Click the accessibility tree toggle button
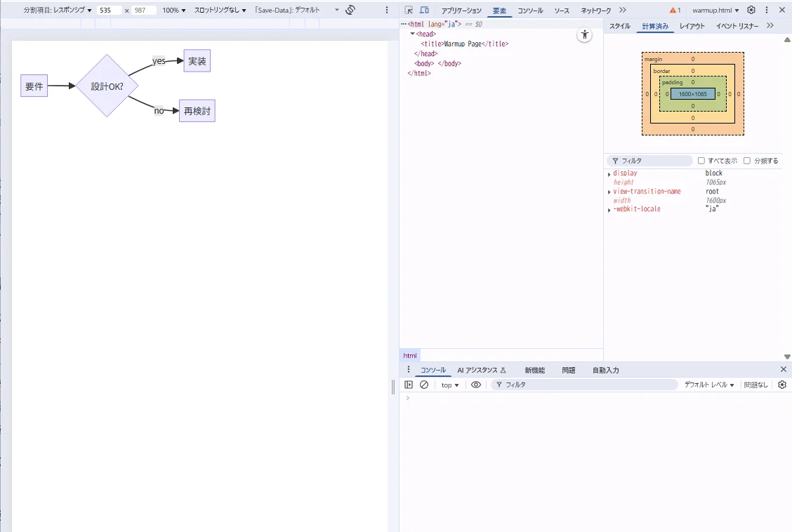This screenshot has width=792, height=532. pyautogui.click(x=585, y=35)
